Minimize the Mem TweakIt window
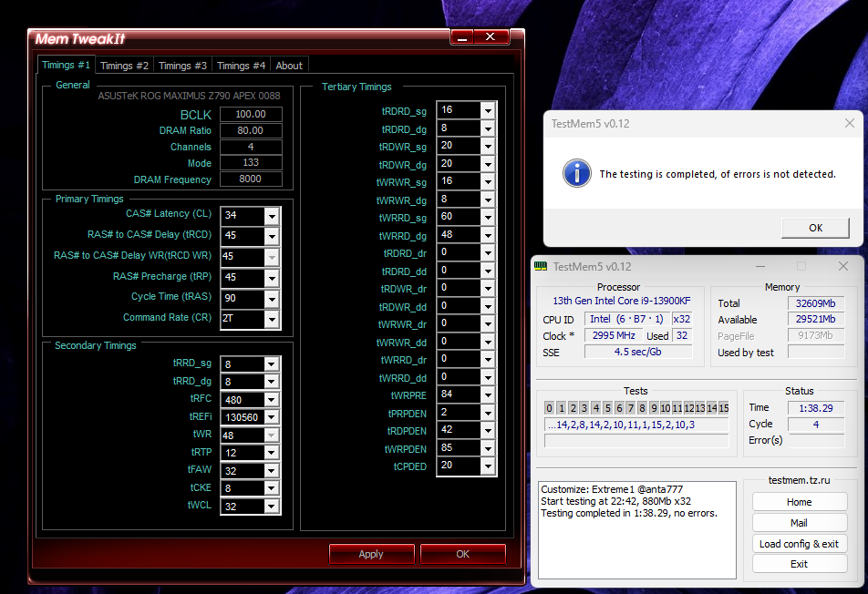868x594 pixels. tap(462, 37)
